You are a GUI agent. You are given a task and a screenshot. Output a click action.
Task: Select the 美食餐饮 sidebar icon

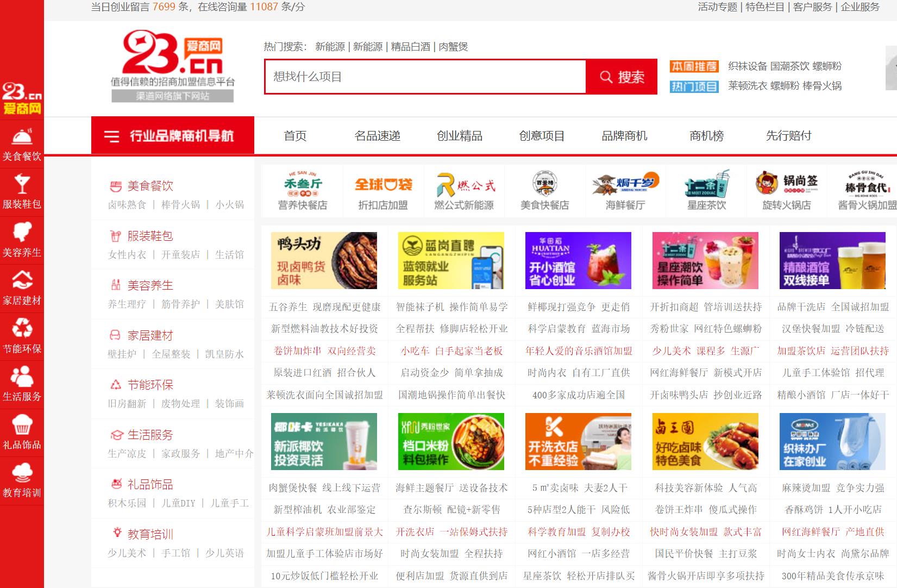tap(21, 136)
